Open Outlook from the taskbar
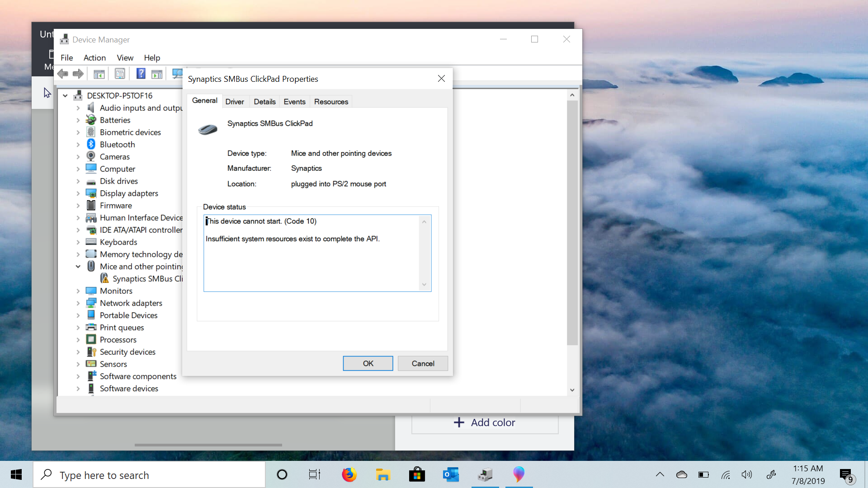Image resolution: width=868 pixels, height=488 pixels. click(451, 474)
